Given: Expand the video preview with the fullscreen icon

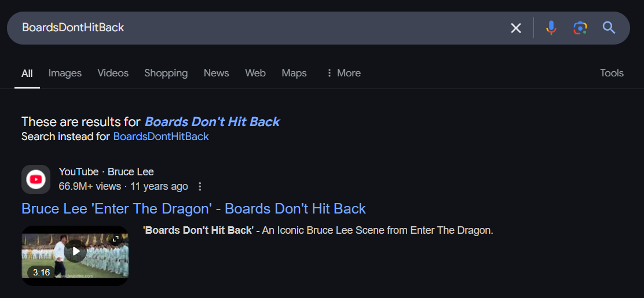Looking at the screenshot, I should click(116, 238).
